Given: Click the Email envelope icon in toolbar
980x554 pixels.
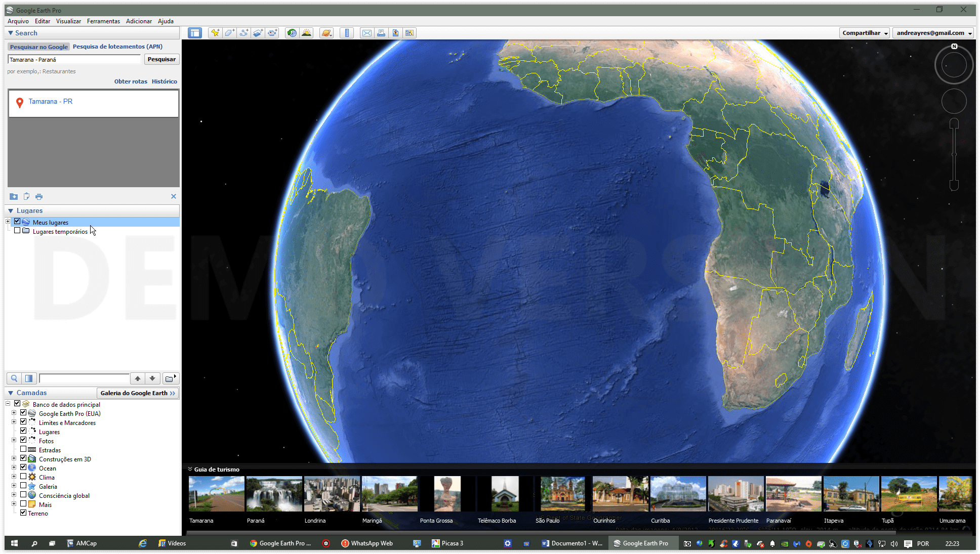Looking at the screenshot, I should click(367, 33).
